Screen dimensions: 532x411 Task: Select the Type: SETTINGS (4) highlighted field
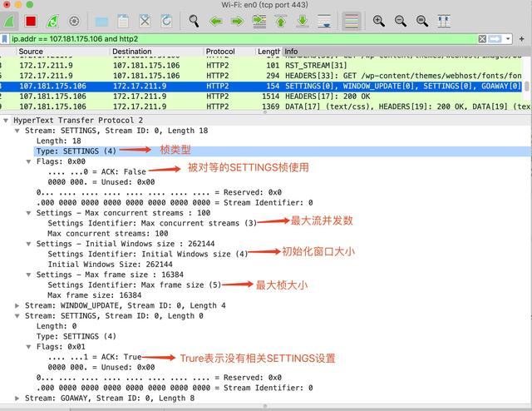[x=283, y=151]
